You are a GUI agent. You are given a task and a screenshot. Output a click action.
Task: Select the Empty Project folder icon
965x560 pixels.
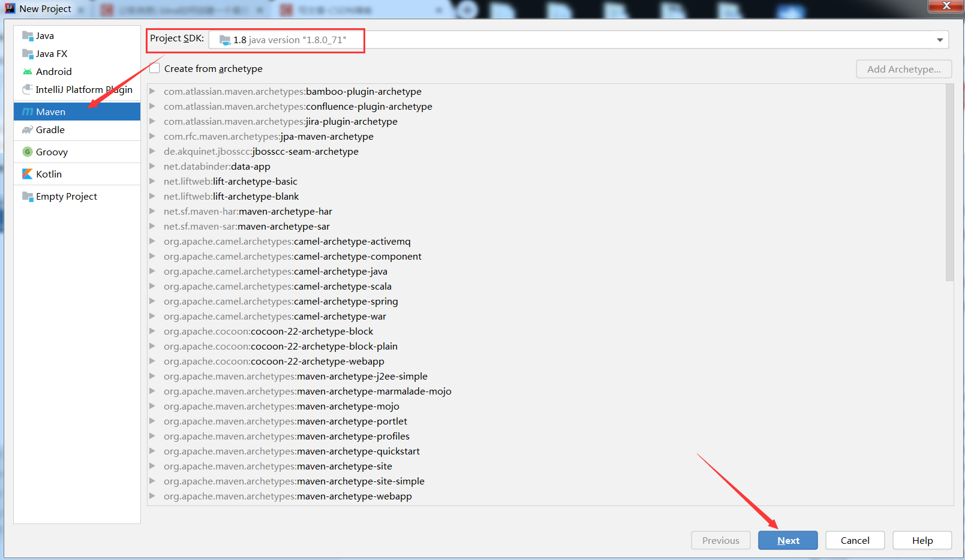[x=28, y=196]
